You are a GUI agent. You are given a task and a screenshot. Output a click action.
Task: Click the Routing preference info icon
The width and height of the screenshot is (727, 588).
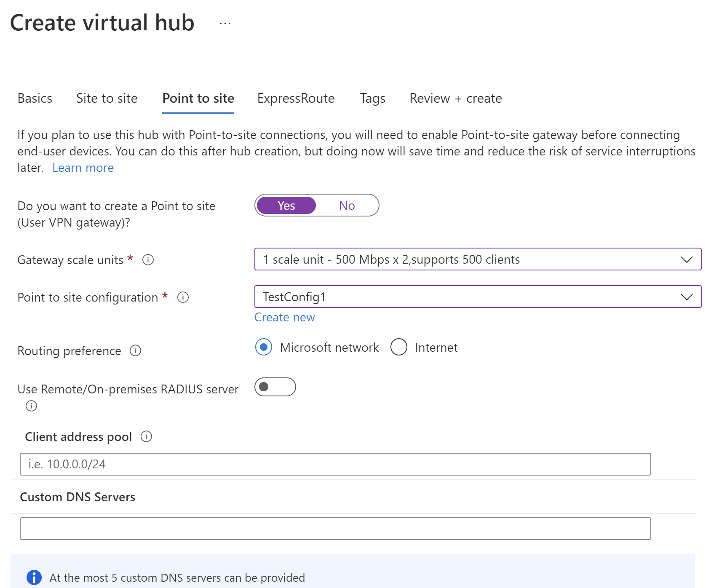136,351
